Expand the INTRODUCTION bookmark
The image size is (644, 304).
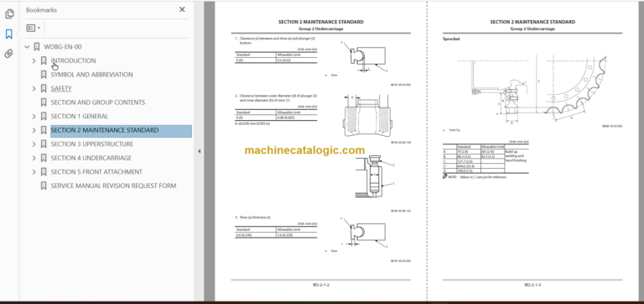click(34, 60)
